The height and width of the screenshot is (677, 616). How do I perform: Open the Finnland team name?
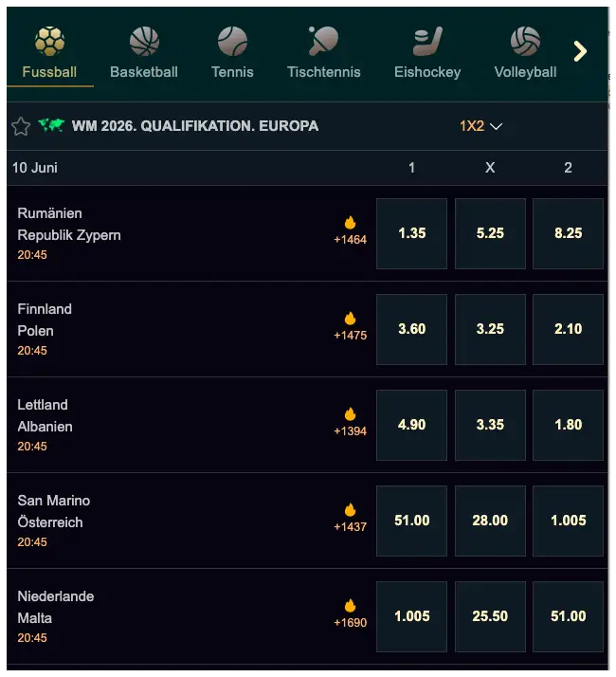(x=45, y=309)
